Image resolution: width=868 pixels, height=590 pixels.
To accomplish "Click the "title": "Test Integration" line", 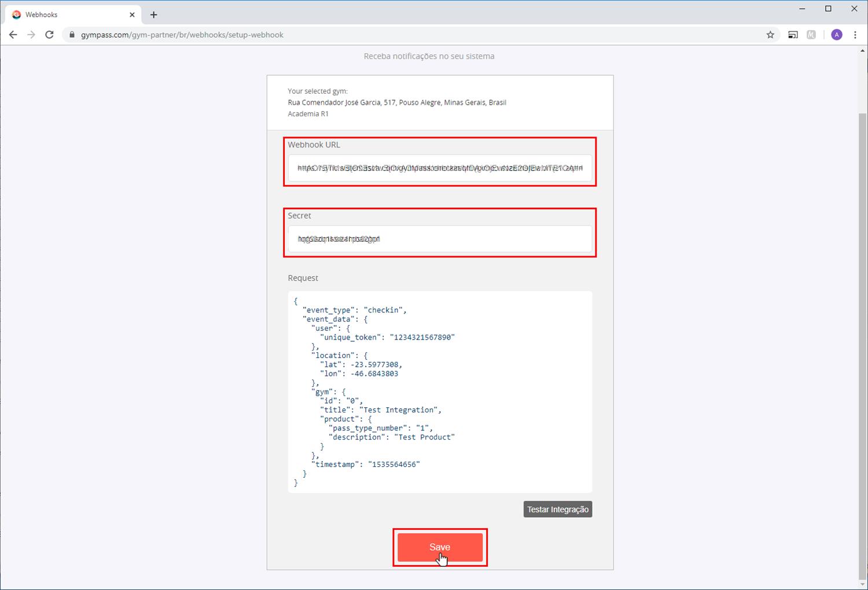I will (381, 410).
